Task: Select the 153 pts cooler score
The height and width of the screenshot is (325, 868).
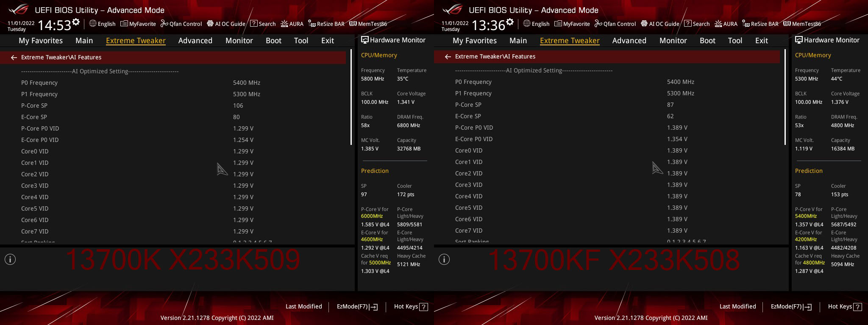Action: 840,194
